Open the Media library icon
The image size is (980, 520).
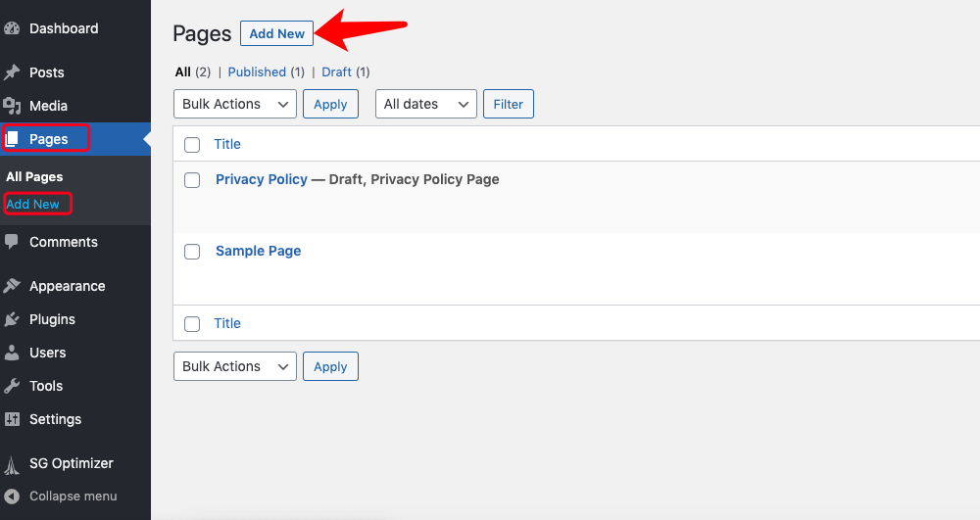12,106
